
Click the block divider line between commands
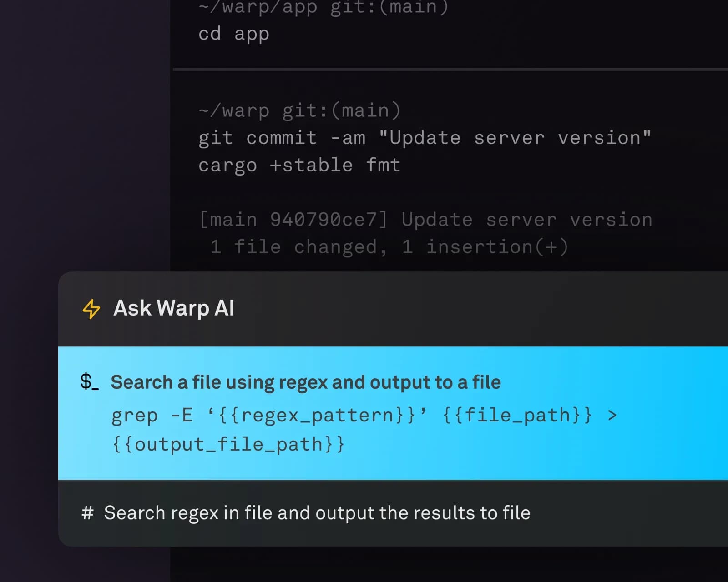[x=450, y=68]
